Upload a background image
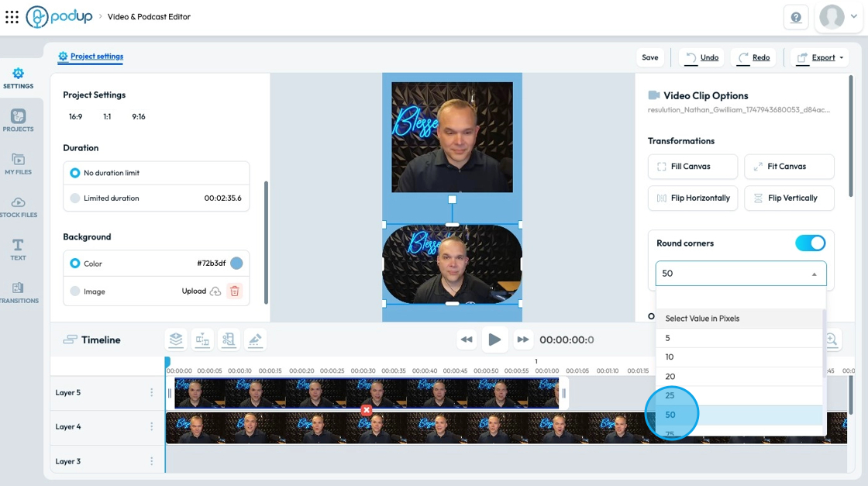This screenshot has width=868, height=486. 201,291
